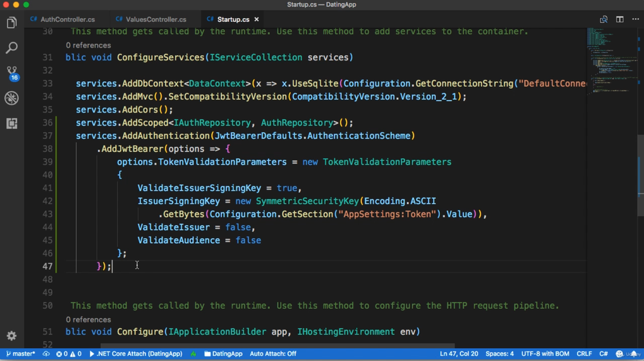
Task: Click IAuthRepository on line 36
Action: [x=212, y=123]
